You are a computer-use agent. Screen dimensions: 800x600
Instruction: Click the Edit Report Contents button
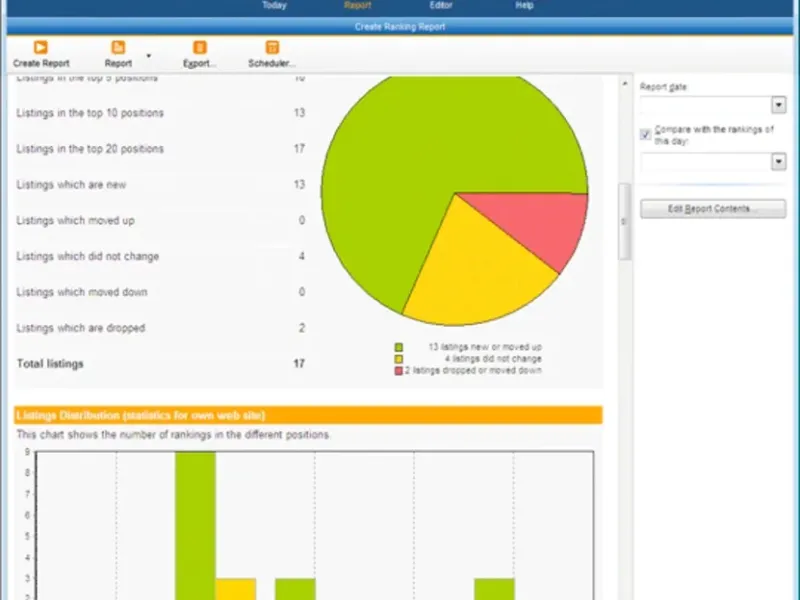coord(713,209)
